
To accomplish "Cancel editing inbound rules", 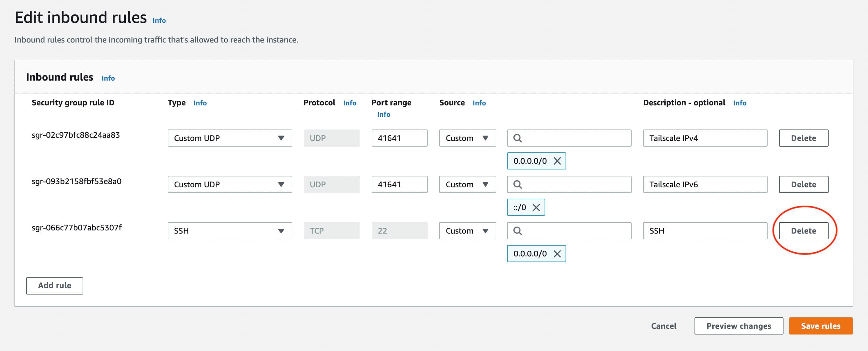I will click(663, 326).
